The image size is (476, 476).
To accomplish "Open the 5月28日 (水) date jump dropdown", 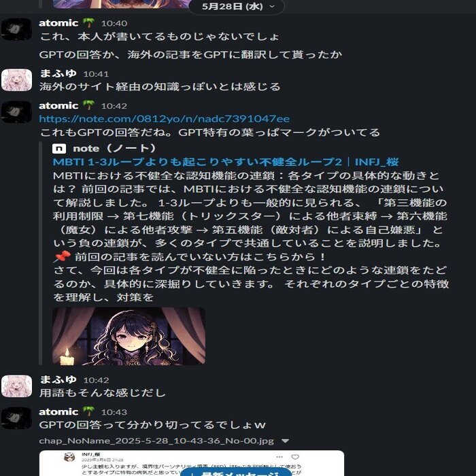I will tap(236, 6).
